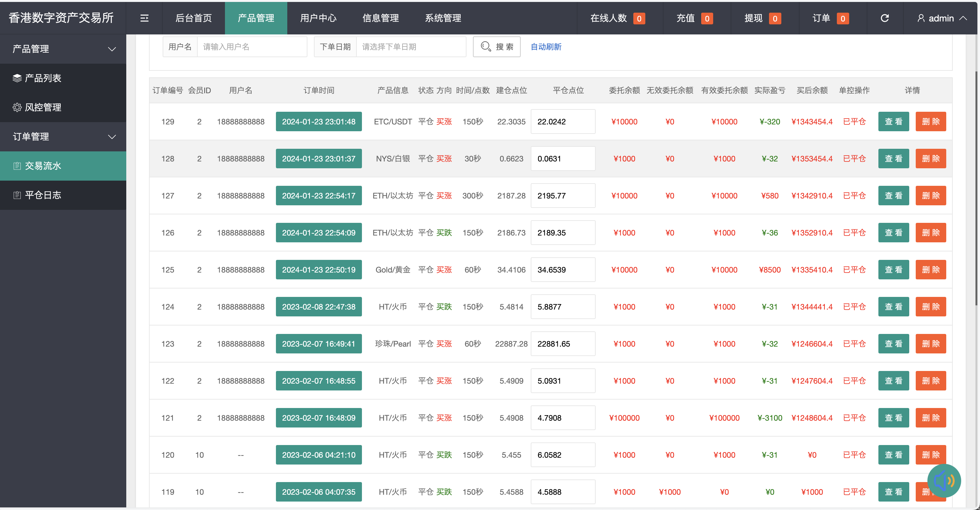Click the 自动刷新 link
The width and height of the screenshot is (980, 510).
click(x=546, y=46)
